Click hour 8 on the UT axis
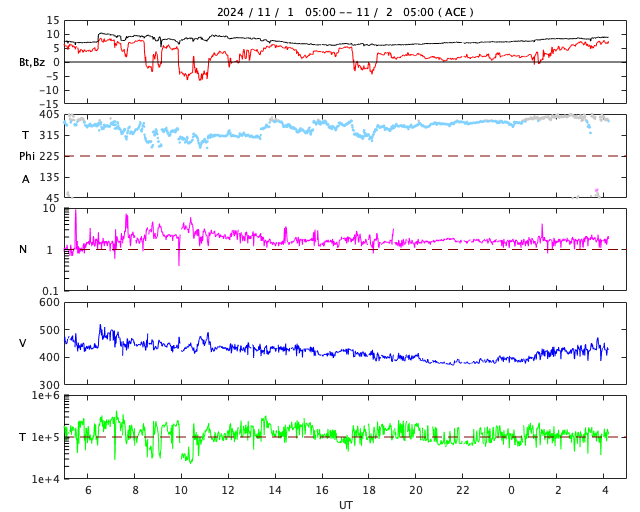The width and height of the screenshot is (640, 512). [x=135, y=490]
